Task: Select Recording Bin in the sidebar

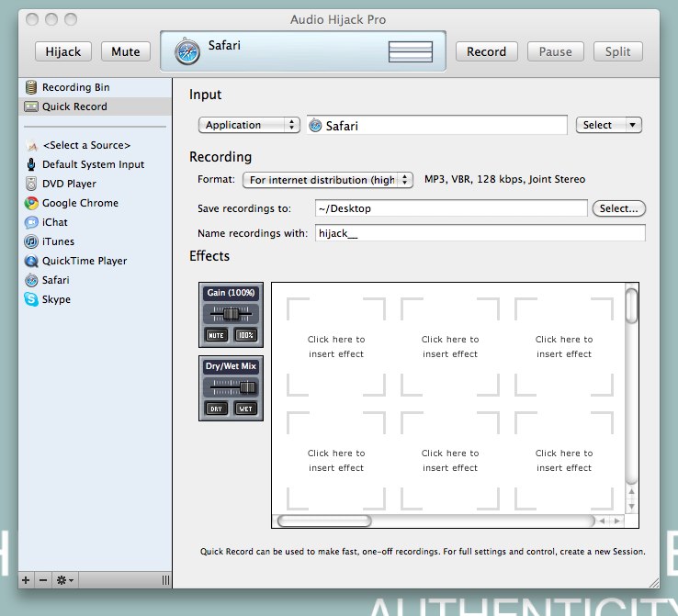Action: [96, 87]
